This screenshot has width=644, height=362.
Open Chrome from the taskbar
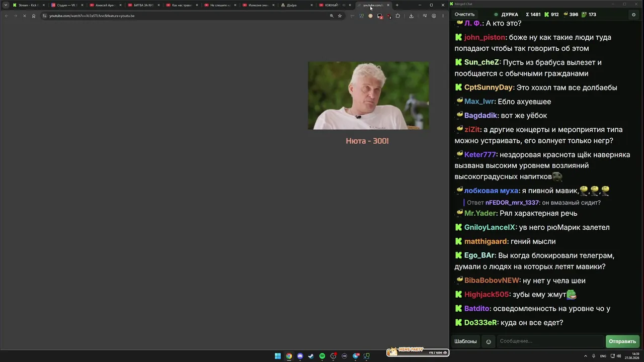289,356
